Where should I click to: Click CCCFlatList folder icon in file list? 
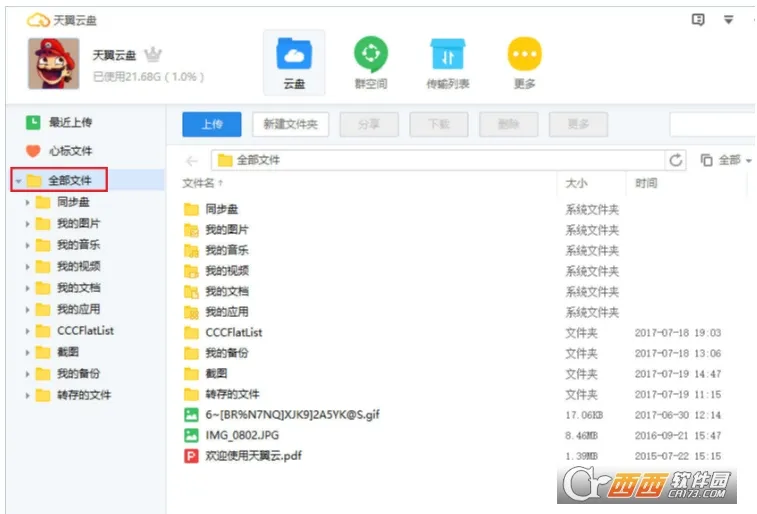(x=191, y=333)
